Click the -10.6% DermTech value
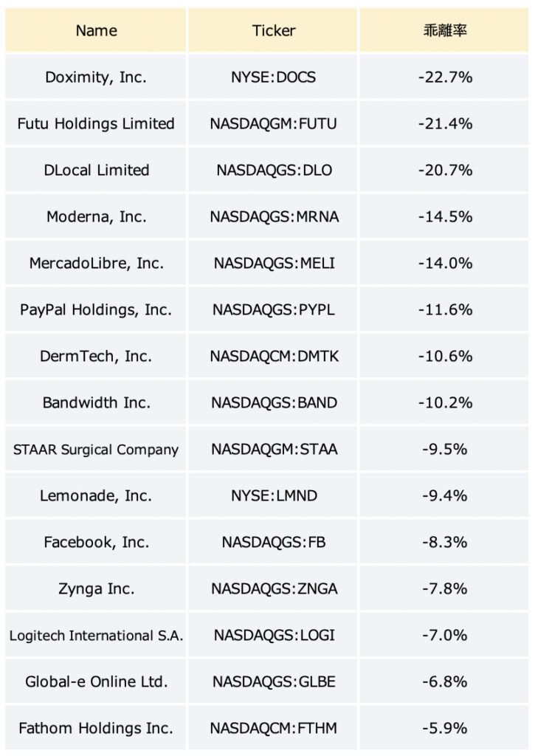Image resolution: width=535 pixels, height=756 pixels. point(444,356)
